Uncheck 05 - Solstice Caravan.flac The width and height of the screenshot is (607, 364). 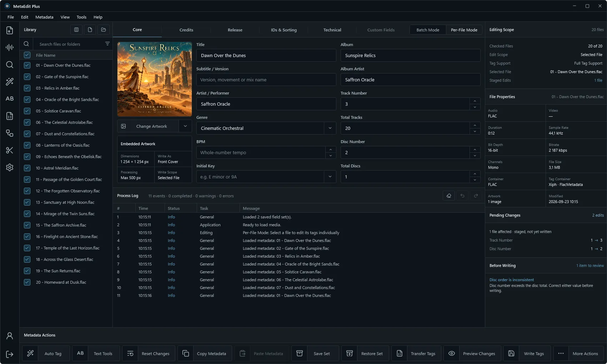point(27,111)
